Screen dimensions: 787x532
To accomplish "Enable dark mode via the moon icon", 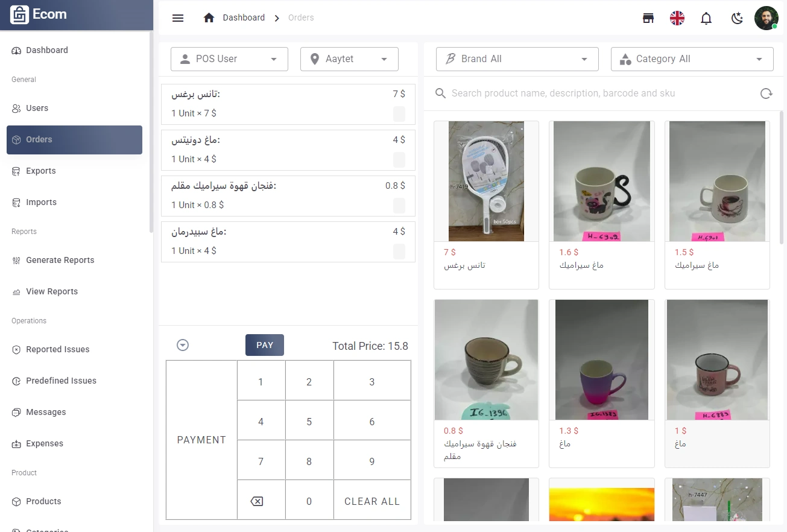I will 736,18.
